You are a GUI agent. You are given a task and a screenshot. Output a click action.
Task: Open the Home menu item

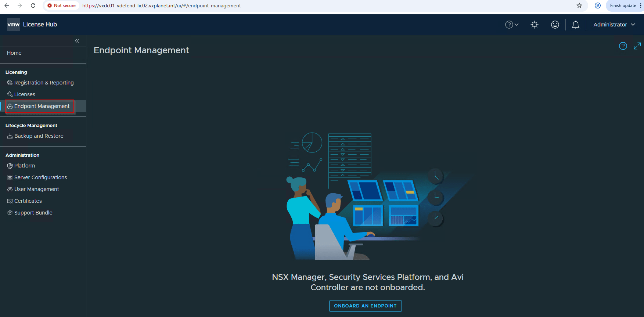[x=14, y=53]
